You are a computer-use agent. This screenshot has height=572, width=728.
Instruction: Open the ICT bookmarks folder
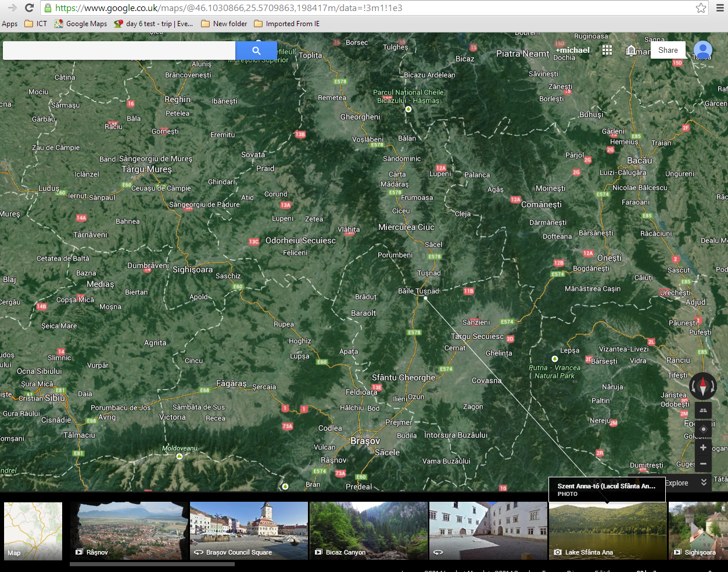pyautogui.click(x=36, y=24)
